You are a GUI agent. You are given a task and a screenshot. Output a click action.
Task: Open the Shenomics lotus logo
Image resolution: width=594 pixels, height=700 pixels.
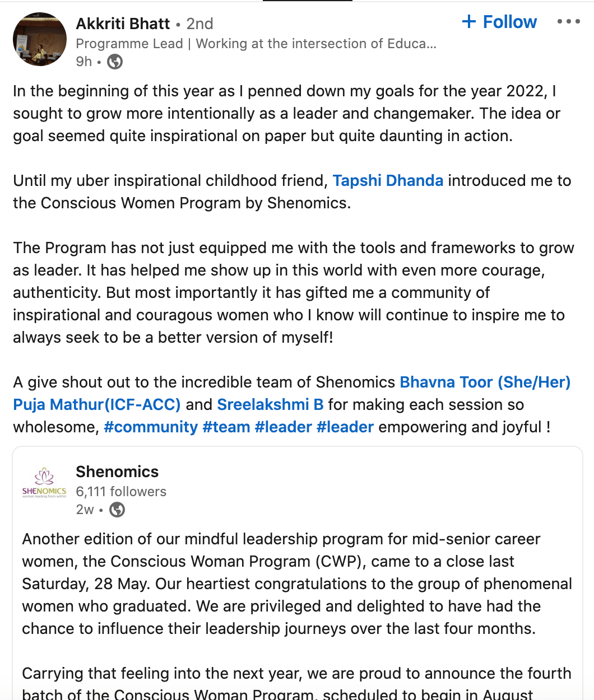44,482
